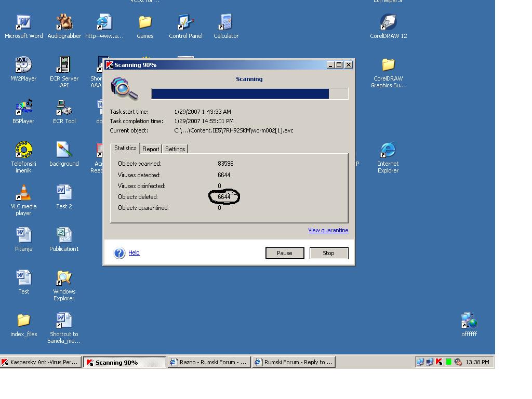Switch to the Settings tab

(x=175, y=149)
